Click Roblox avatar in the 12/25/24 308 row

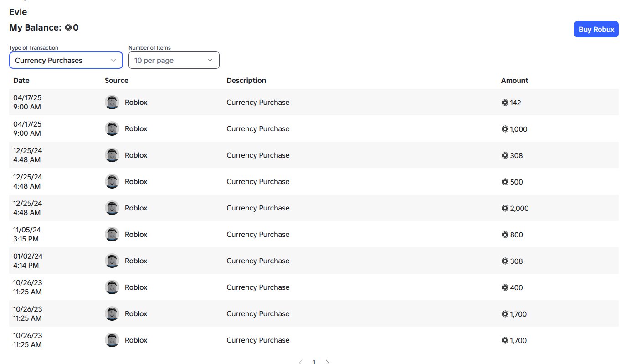[x=112, y=155]
